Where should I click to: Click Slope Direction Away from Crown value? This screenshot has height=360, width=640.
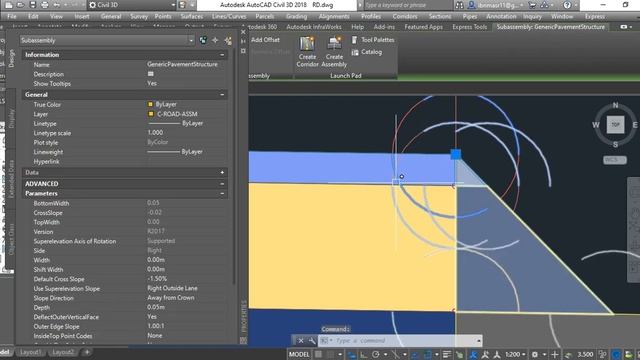tap(171, 298)
